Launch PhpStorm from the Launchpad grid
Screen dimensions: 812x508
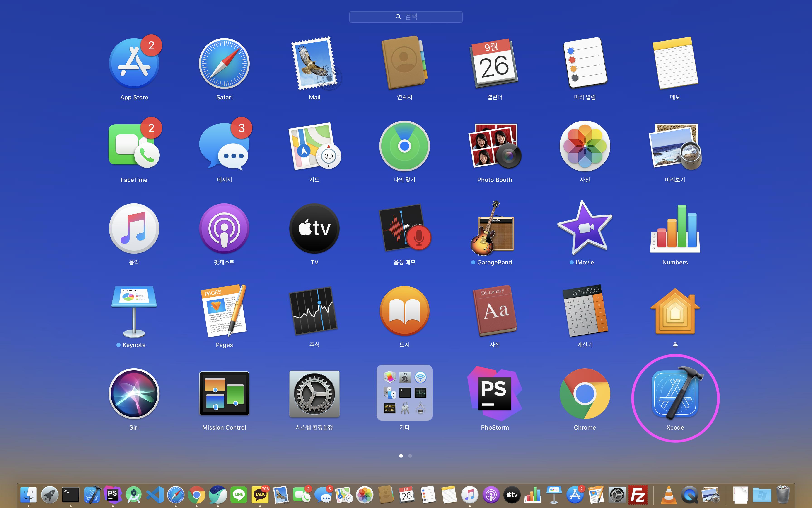coord(495,394)
